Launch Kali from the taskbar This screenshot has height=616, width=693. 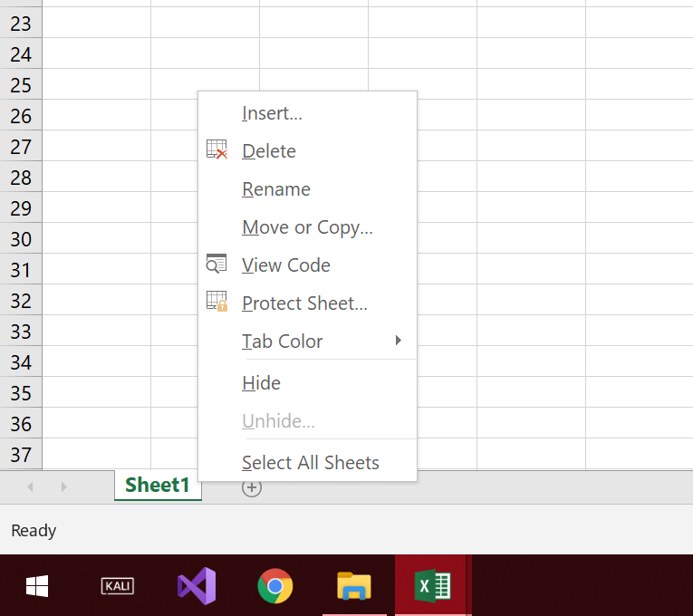tap(118, 586)
